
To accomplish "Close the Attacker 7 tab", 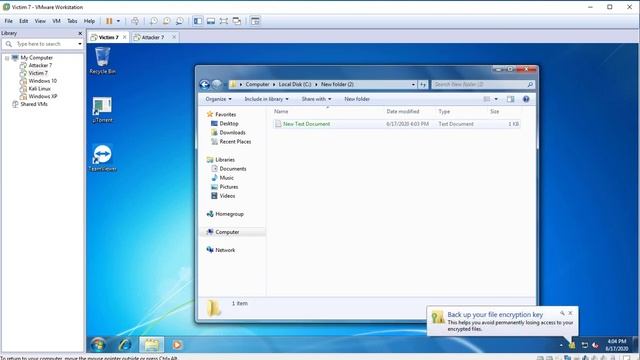I will point(174,37).
